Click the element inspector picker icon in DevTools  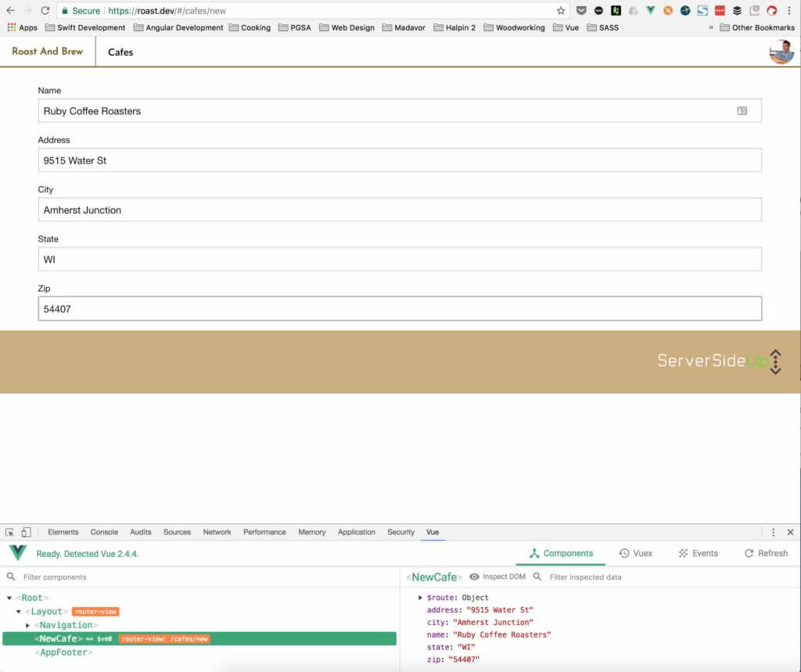click(x=9, y=532)
